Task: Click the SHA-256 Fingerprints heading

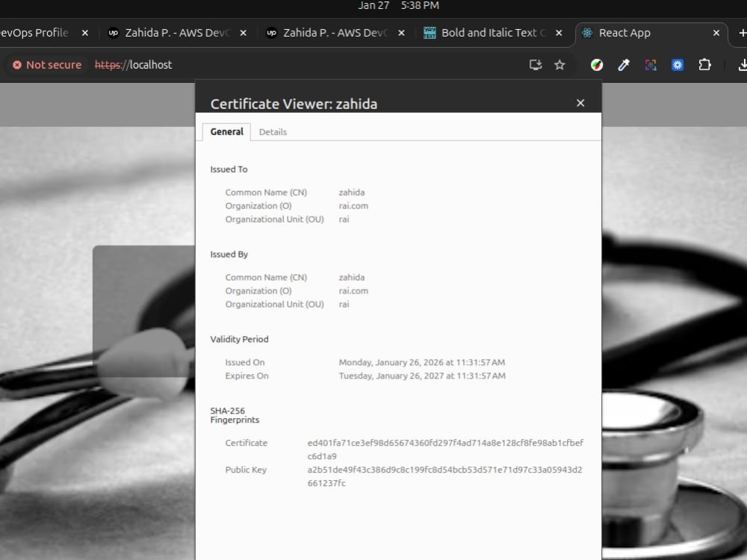Action: (235, 415)
